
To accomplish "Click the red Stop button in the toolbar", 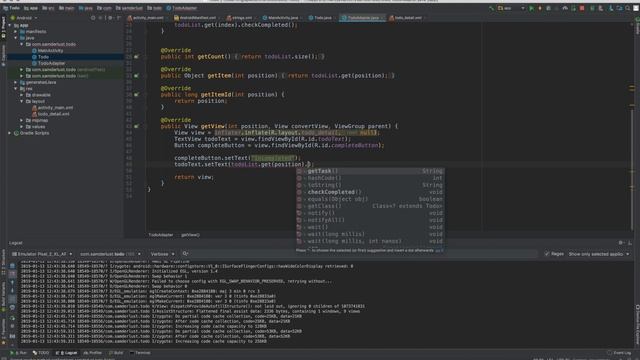I will click(582, 8).
